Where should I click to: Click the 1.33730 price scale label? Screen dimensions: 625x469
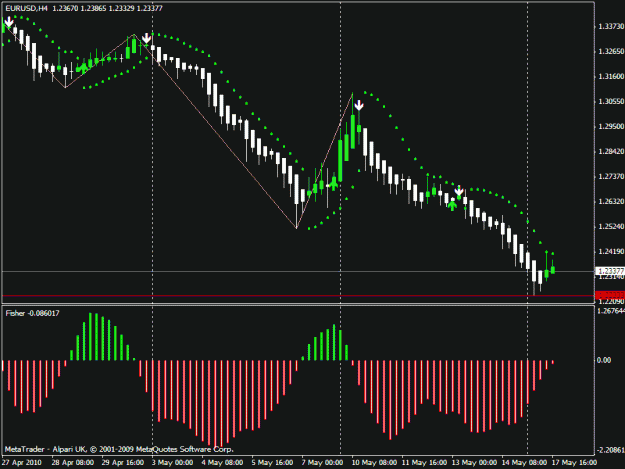pyautogui.click(x=611, y=26)
